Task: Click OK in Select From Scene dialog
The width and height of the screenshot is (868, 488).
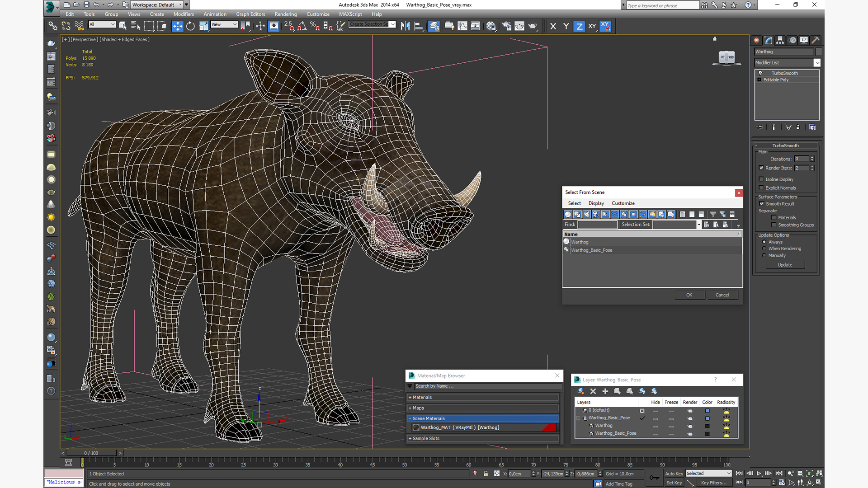Action: [x=689, y=295]
